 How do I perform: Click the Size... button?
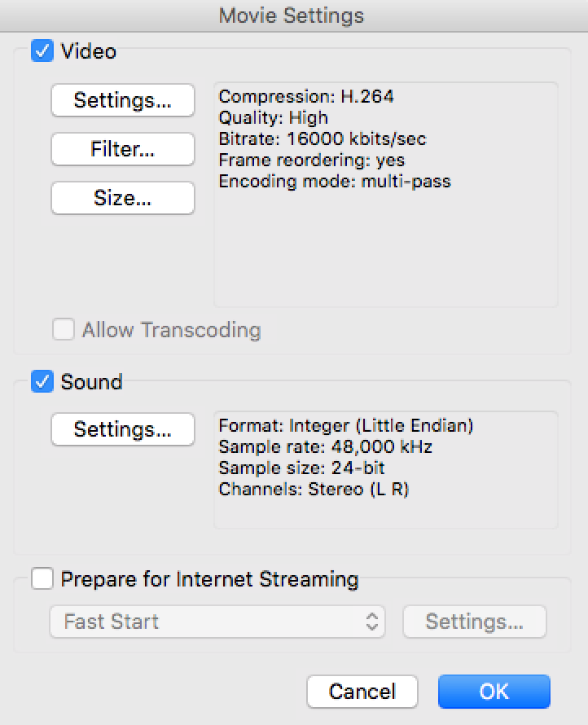coord(122,198)
